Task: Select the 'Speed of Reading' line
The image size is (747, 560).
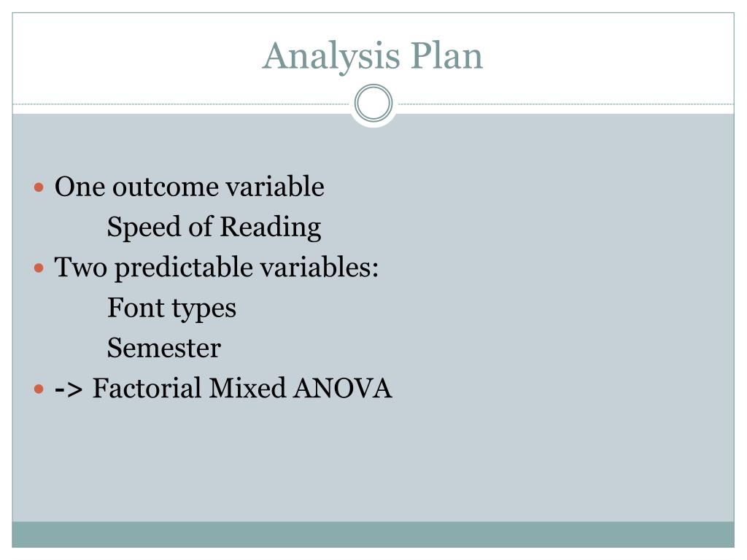Action: (x=214, y=227)
